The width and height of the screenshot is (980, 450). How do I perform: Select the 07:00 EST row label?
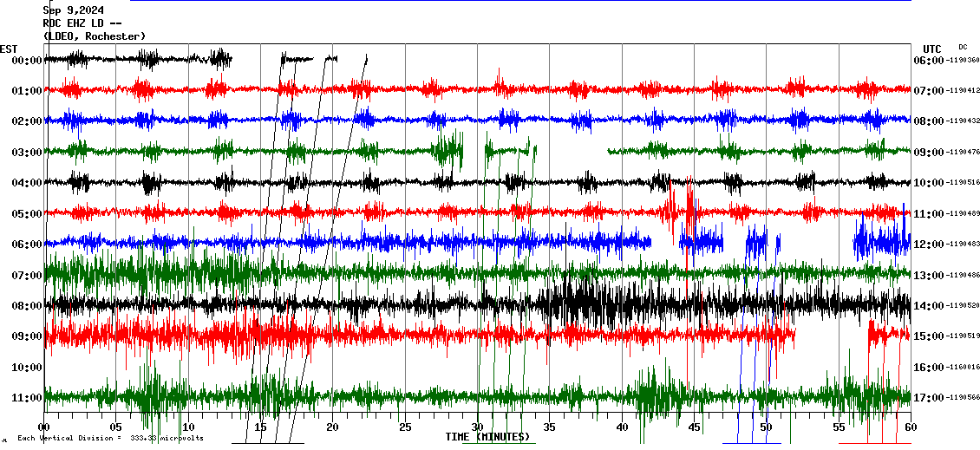27,275
